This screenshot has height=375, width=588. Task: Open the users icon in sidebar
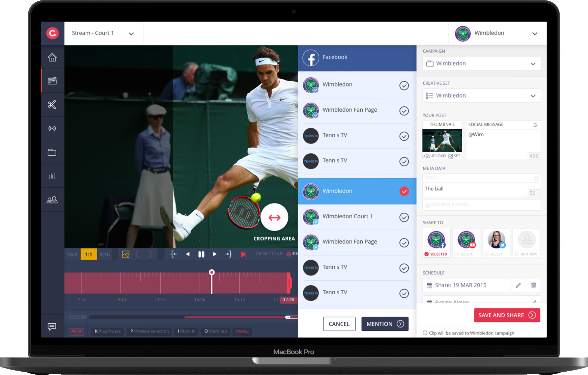click(52, 200)
